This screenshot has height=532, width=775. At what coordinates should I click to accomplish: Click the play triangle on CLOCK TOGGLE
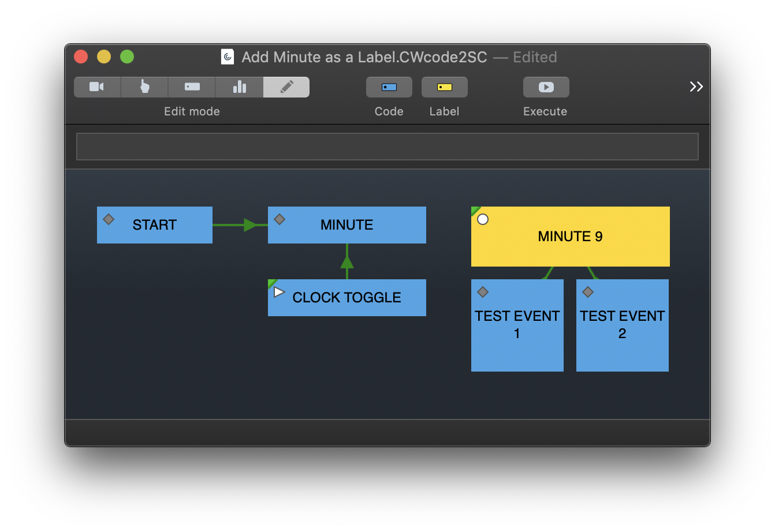[279, 292]
